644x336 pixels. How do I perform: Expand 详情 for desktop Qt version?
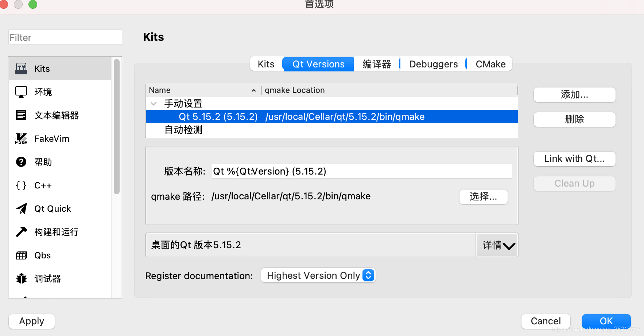pos(497,245)
